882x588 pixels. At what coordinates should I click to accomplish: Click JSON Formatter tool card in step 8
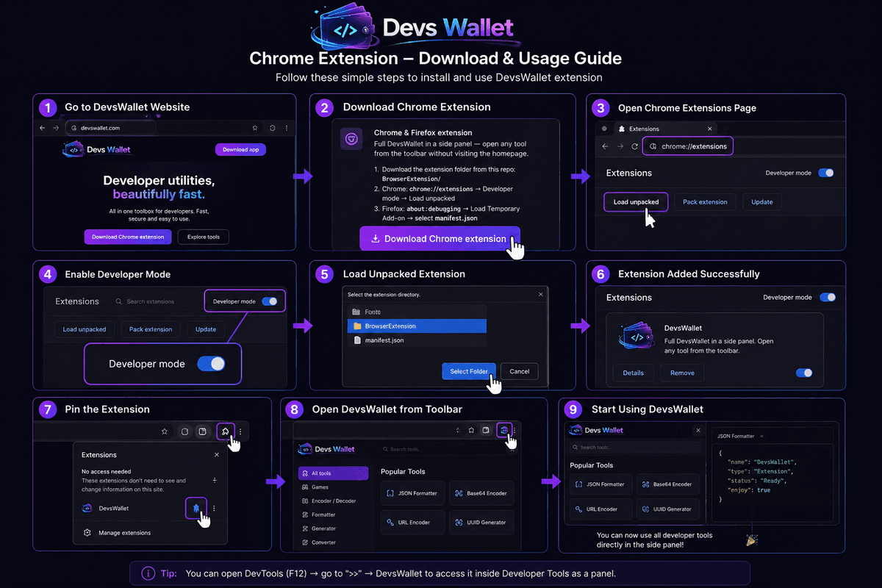coord(412,493)
